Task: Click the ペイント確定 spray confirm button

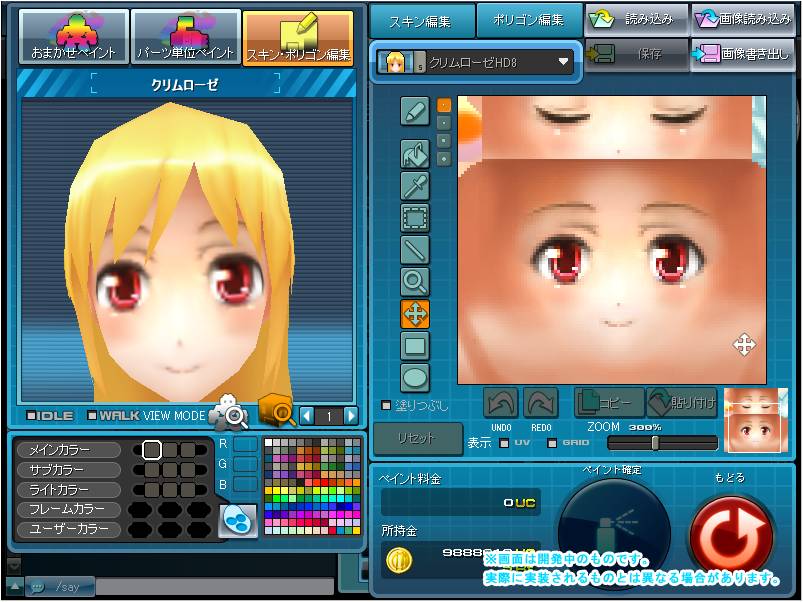Action: pos(614,532)
